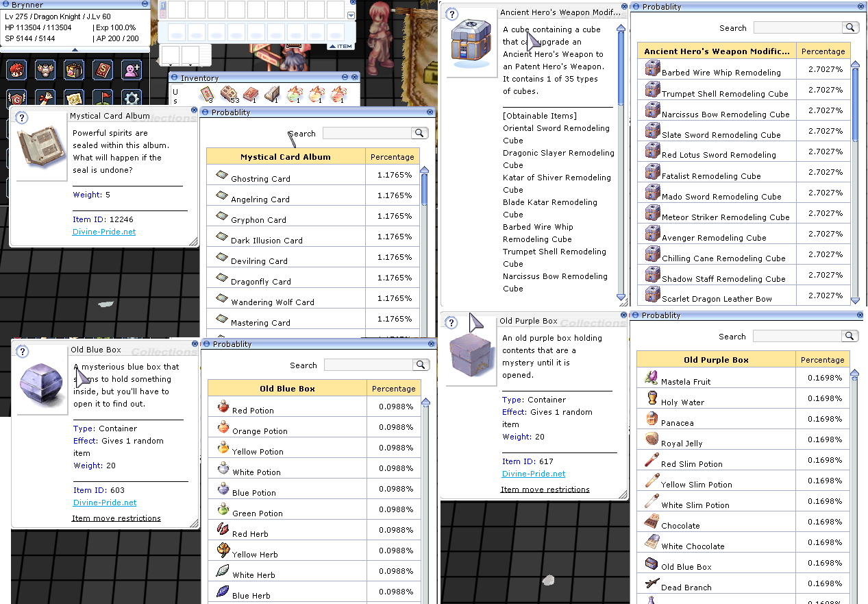
Task: Expand the hotkey bar dropdown arrow
Action: point(351,15)
